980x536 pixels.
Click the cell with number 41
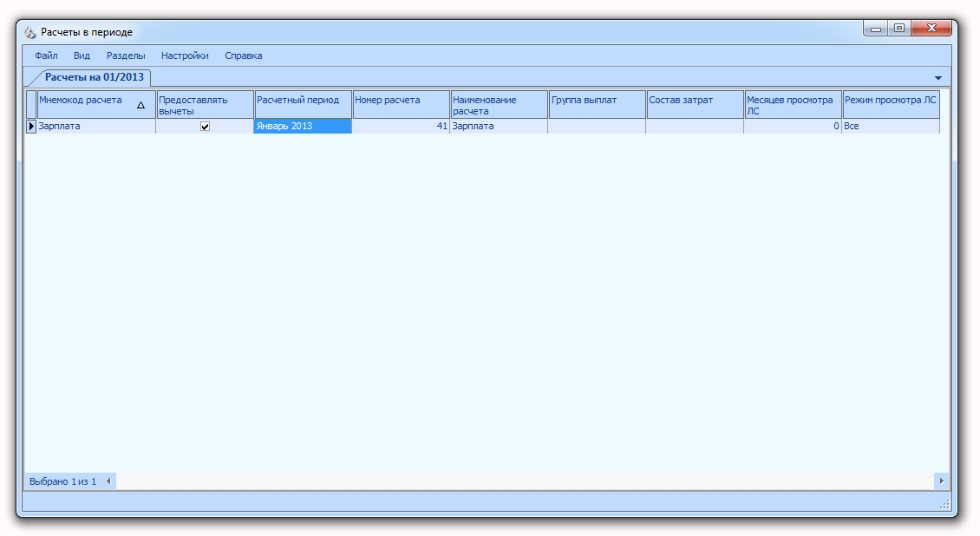pyautogui.click(x=402, y=126)
